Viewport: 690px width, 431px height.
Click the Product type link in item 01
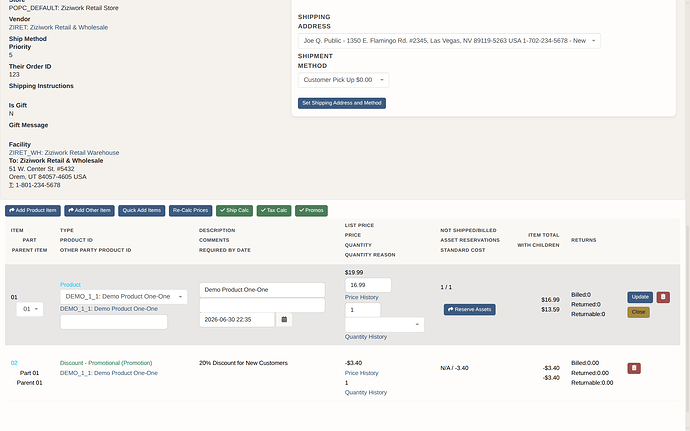70,285
